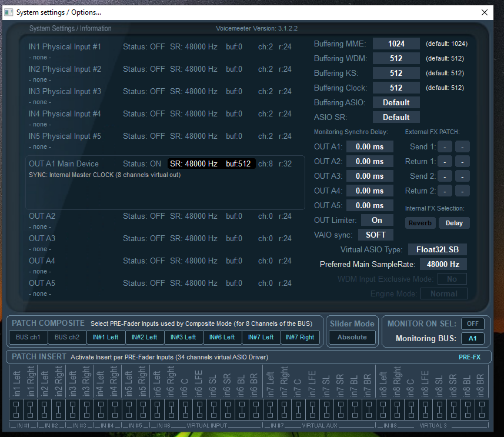This screenshot has height=437, width=504.
Task: Toggle the in7 BR patch insert switch
Action: coord(369,409)
